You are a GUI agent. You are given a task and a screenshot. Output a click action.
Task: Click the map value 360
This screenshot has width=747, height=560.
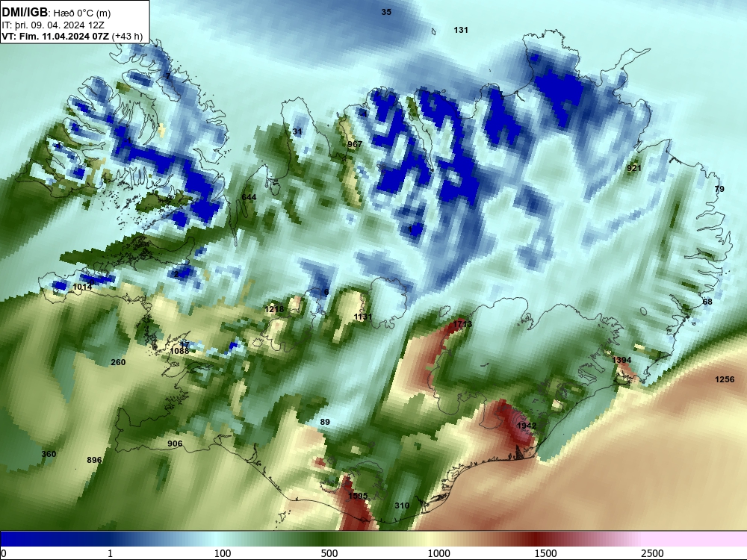[49, 454]
